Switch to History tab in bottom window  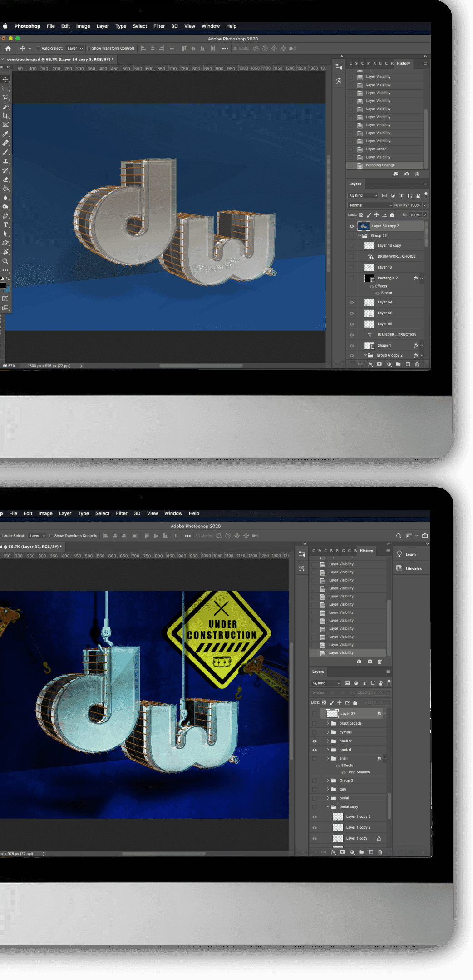366,551
